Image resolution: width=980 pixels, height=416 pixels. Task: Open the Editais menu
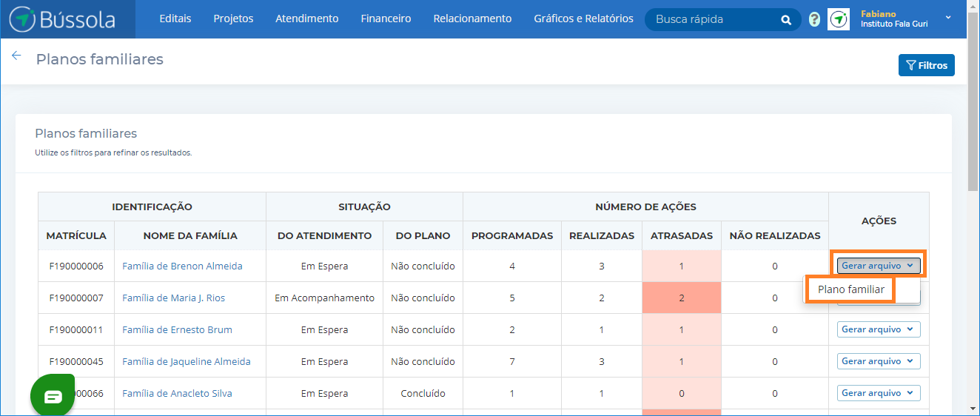coord(175,19)
